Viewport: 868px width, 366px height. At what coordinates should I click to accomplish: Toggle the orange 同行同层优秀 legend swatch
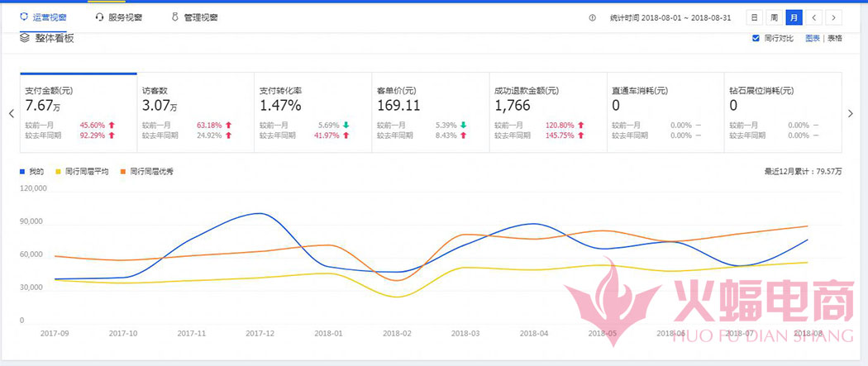coord(123,172)
